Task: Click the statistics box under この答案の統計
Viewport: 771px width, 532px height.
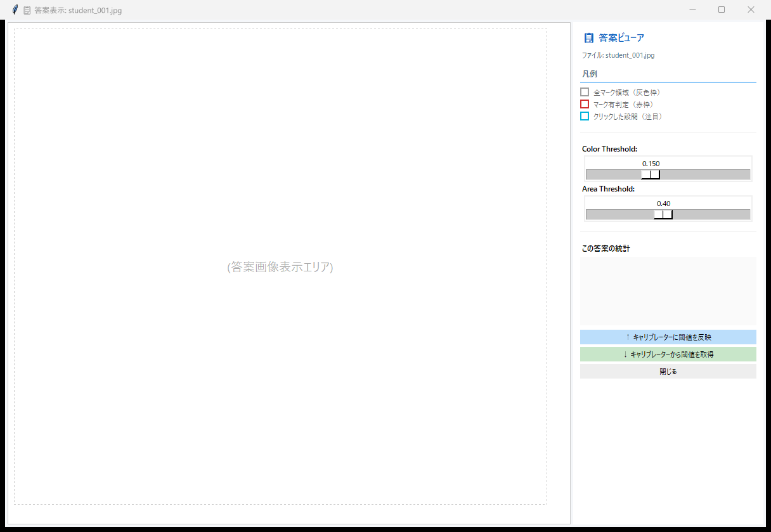Action: point(668,290)
